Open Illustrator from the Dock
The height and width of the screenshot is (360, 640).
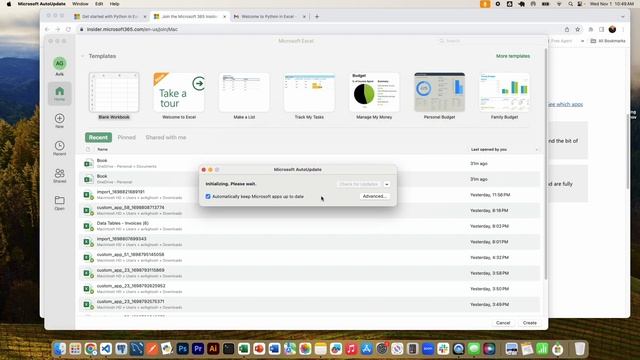pyautogui.click(x=213, y=349)
